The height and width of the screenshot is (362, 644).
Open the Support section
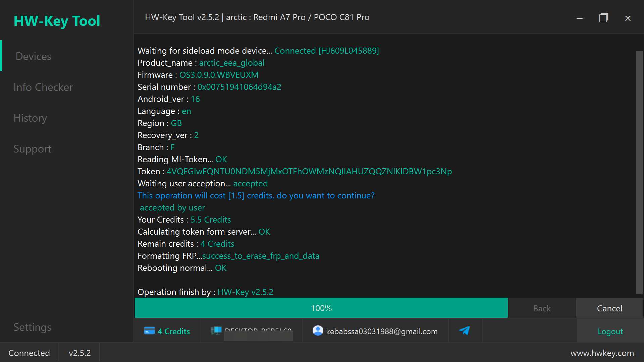coord(33,149)
